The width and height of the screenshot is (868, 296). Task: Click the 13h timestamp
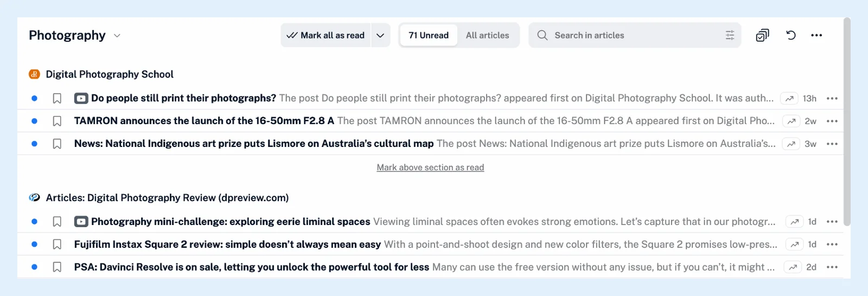(x=809, y=99)
